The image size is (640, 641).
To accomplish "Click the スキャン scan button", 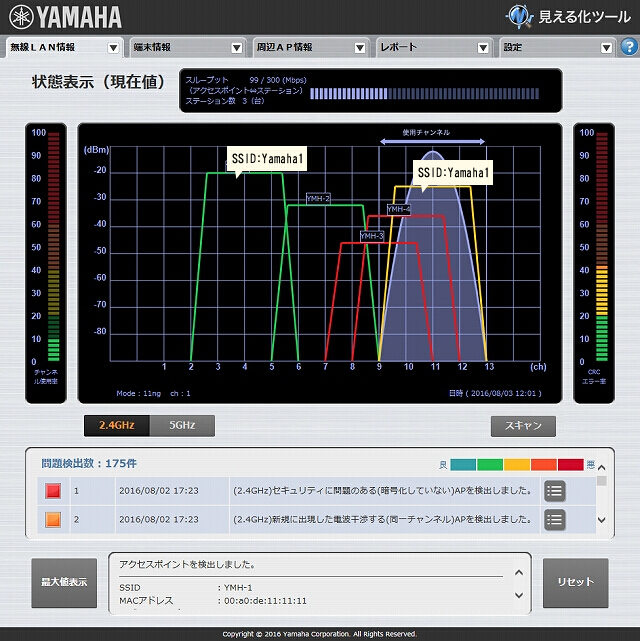I will point(523,426).
